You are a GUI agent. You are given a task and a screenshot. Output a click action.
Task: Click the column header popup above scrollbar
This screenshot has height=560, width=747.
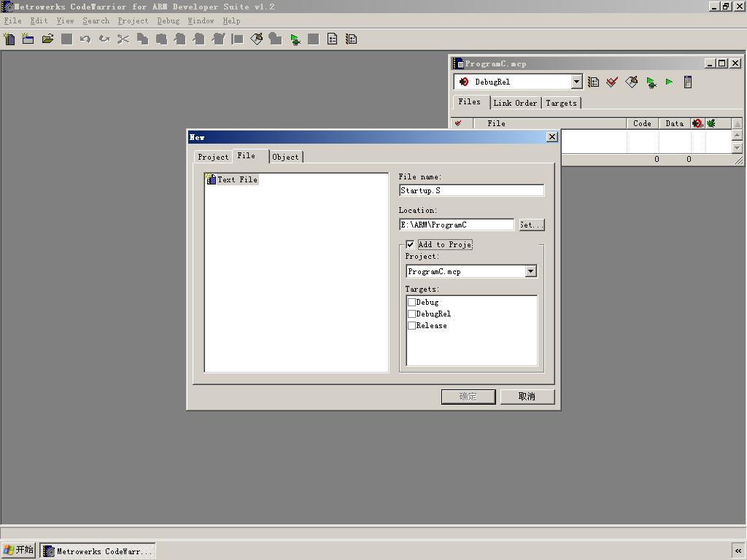point(737,124)
